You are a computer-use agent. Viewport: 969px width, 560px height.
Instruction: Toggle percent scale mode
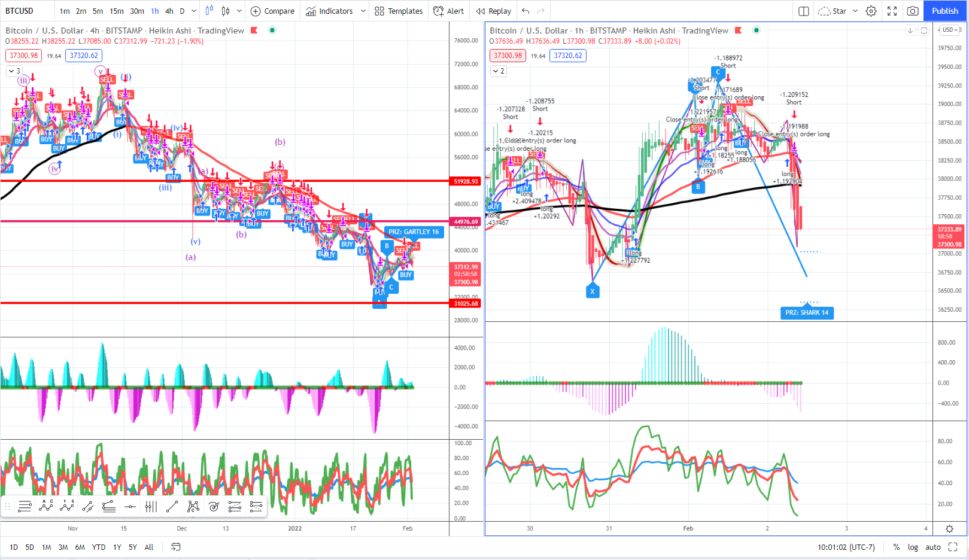pos(897,547)
